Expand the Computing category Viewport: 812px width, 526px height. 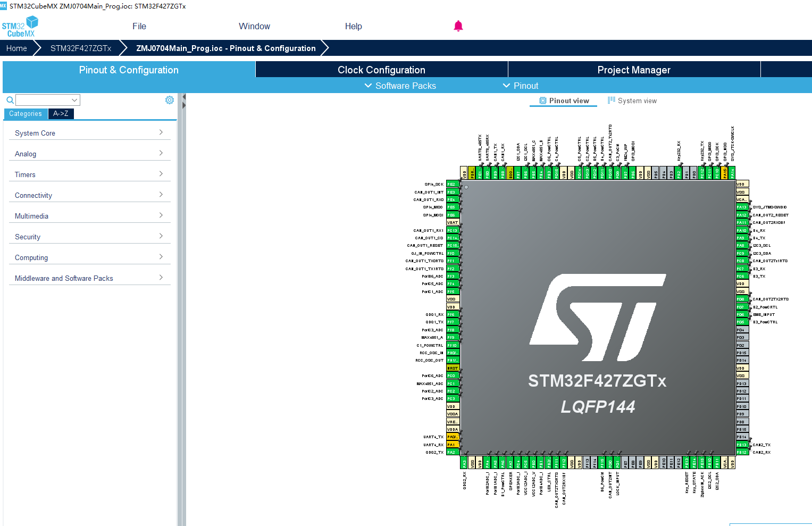point(89,257)
